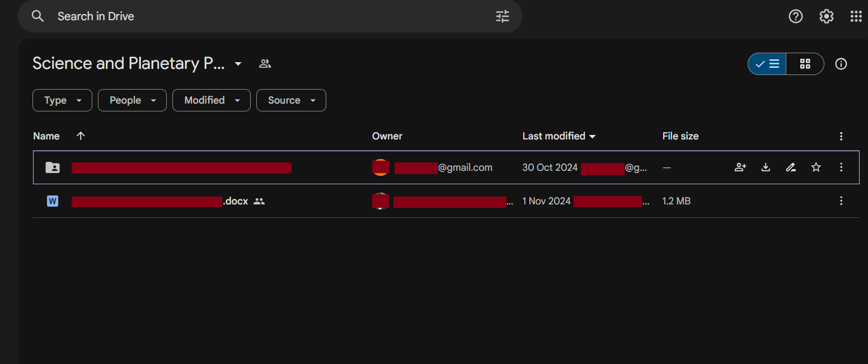Open the Source filter dropdown

pyautogui.click(x=291, y=100)
